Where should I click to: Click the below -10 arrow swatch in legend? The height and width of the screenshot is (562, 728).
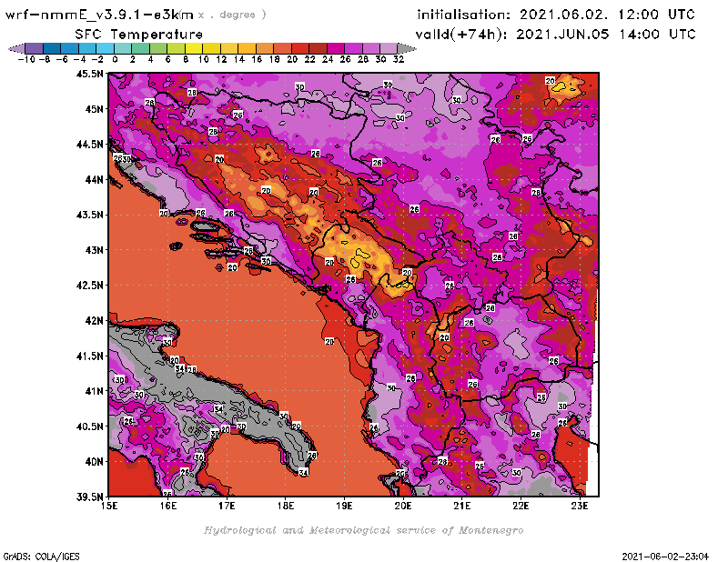16,48
